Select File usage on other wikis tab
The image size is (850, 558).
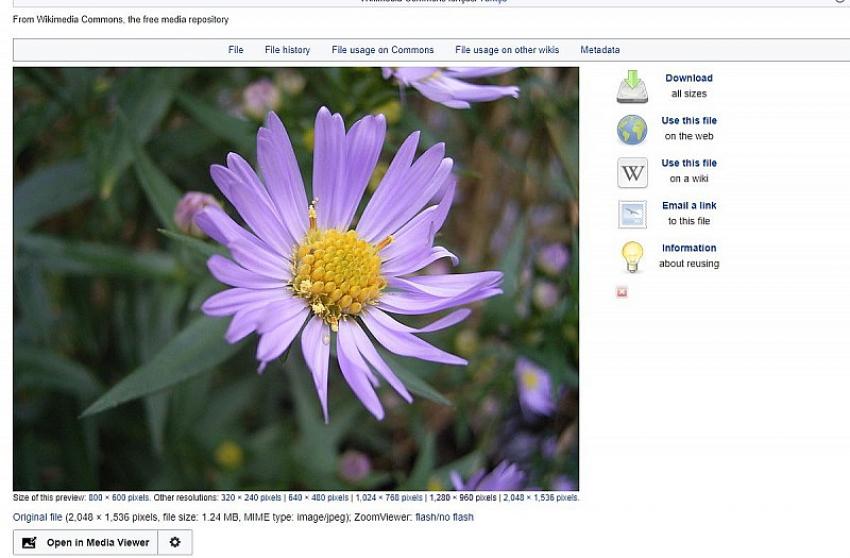coord(506,50)
